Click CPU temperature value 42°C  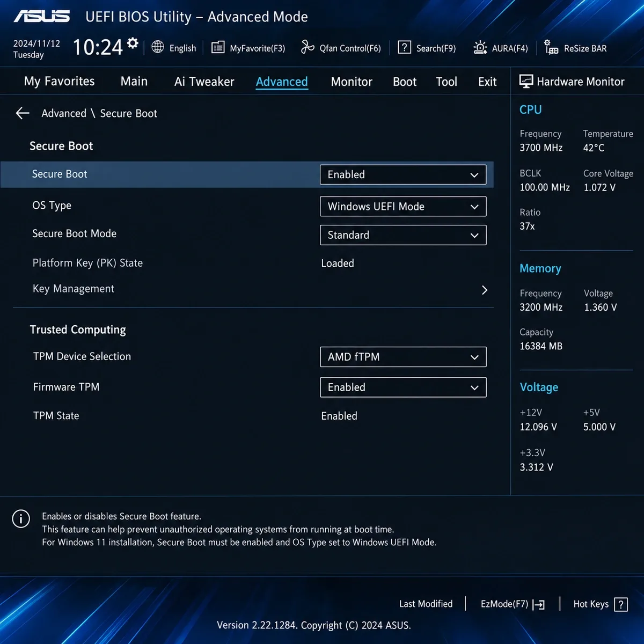594,148
